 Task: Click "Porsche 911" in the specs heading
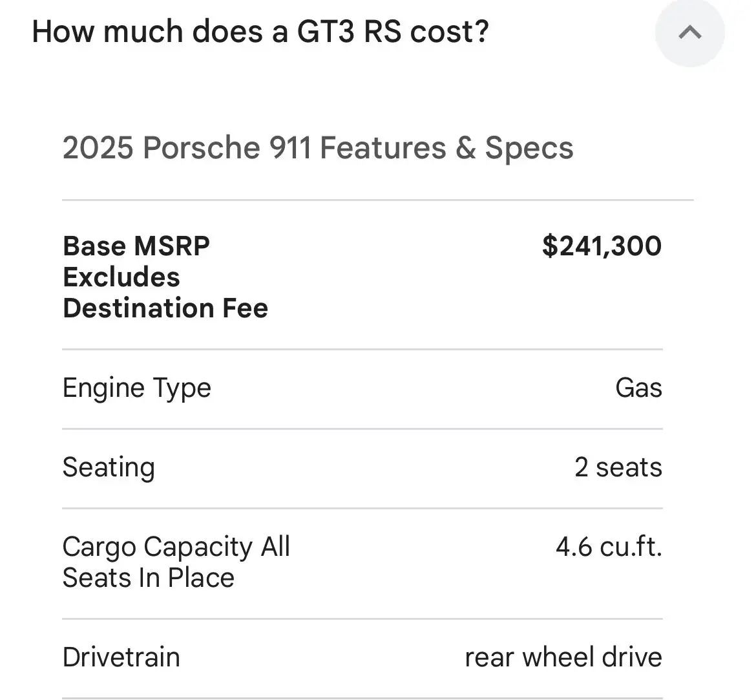click(x=227, y=147)
